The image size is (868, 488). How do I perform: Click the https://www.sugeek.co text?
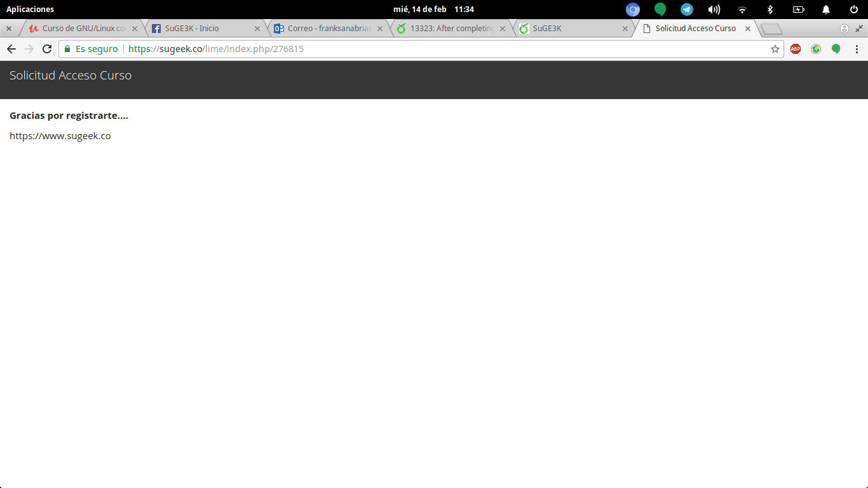pyautogui.click(x=60, y=136)
